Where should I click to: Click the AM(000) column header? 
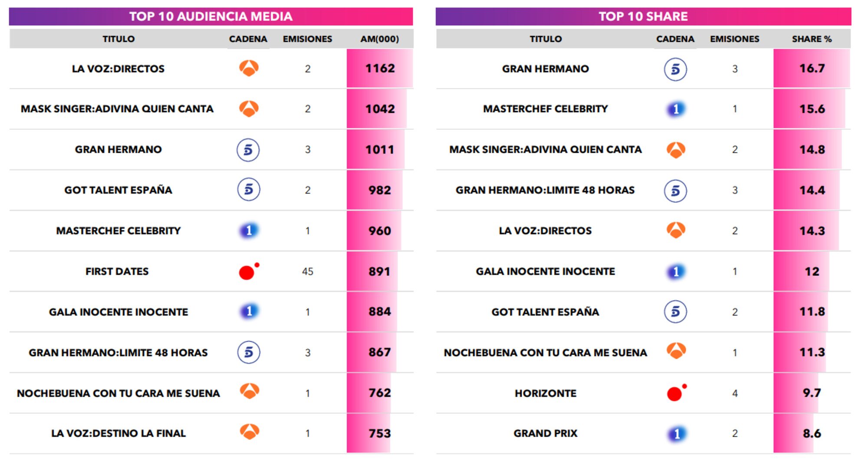click(x=380, y=39)
